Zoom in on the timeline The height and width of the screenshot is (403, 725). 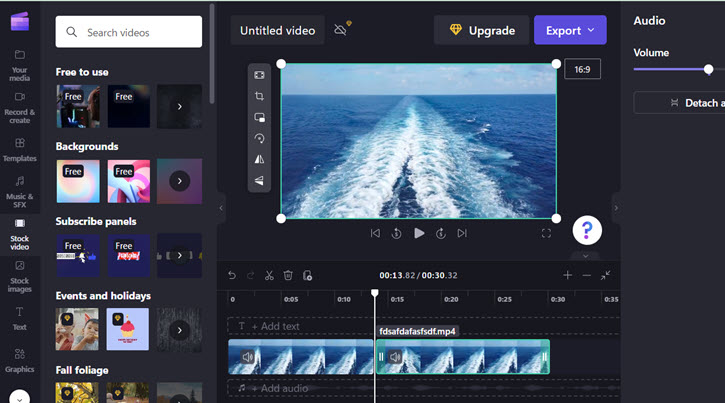pyautogui.click(x=568, y=275)
